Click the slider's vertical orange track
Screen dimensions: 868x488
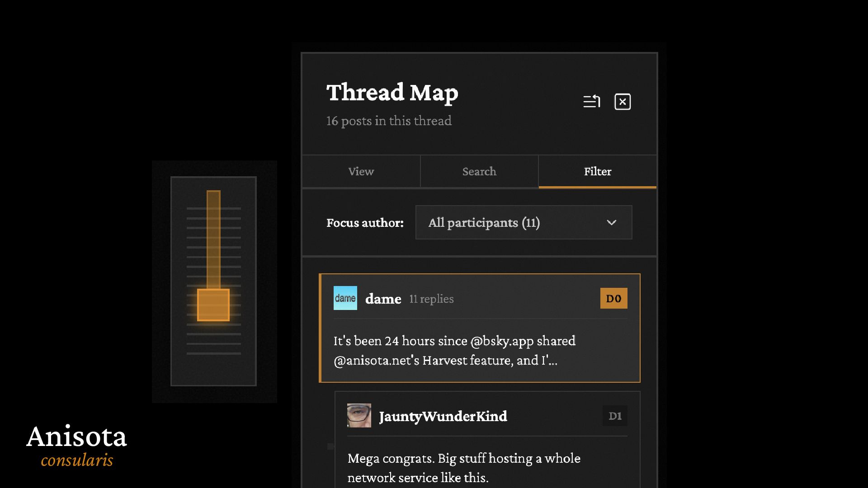click(213, 239)
